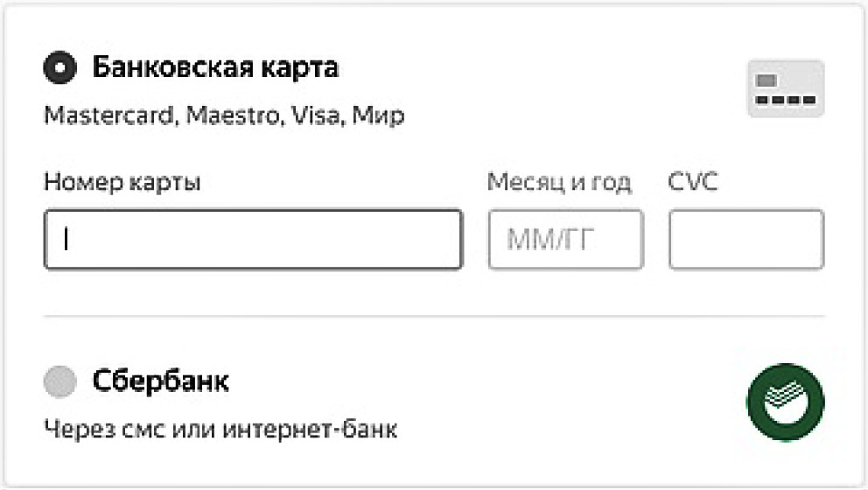Click the text cursor inside the card number field
Screen dimensions: 868x490
tap(66, 240)
